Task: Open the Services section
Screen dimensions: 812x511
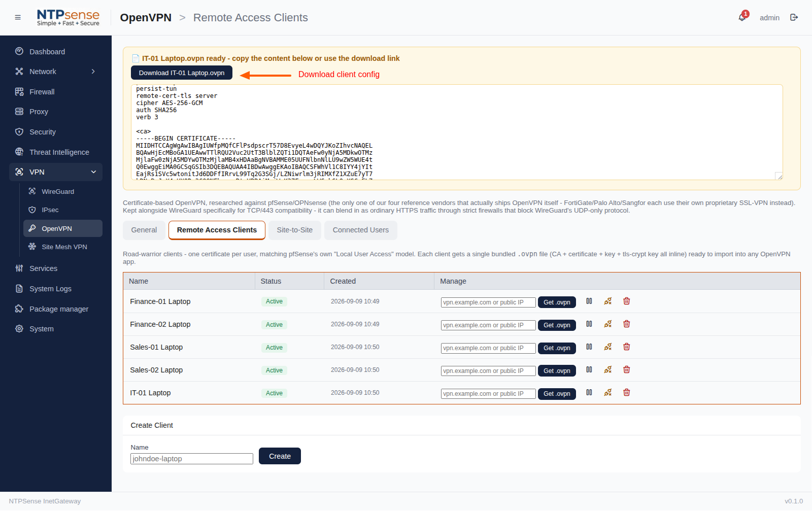Action: 56,268
